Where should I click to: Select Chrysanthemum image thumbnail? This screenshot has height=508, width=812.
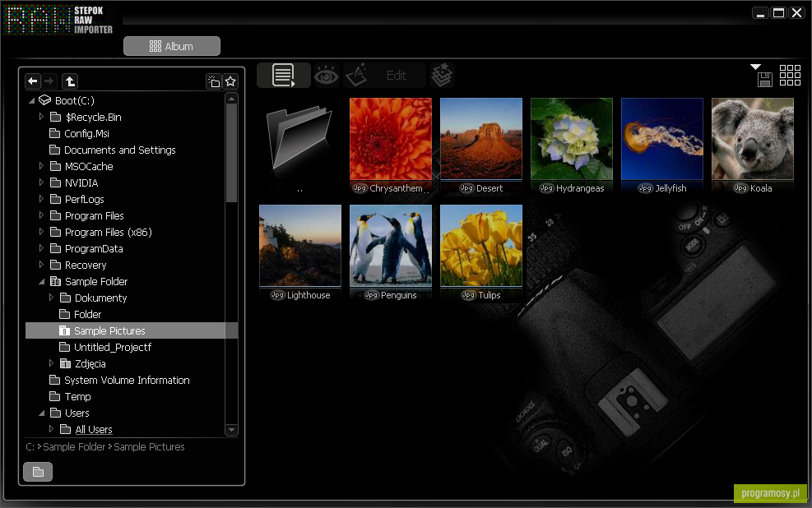[x=391, y=139]
